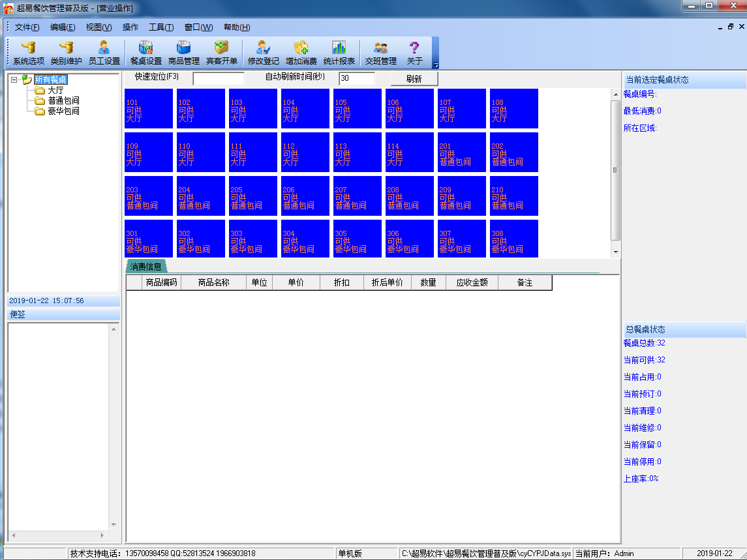
Task: Open 员工设置 employee settings icon
Action: click(x=104, y=52)
